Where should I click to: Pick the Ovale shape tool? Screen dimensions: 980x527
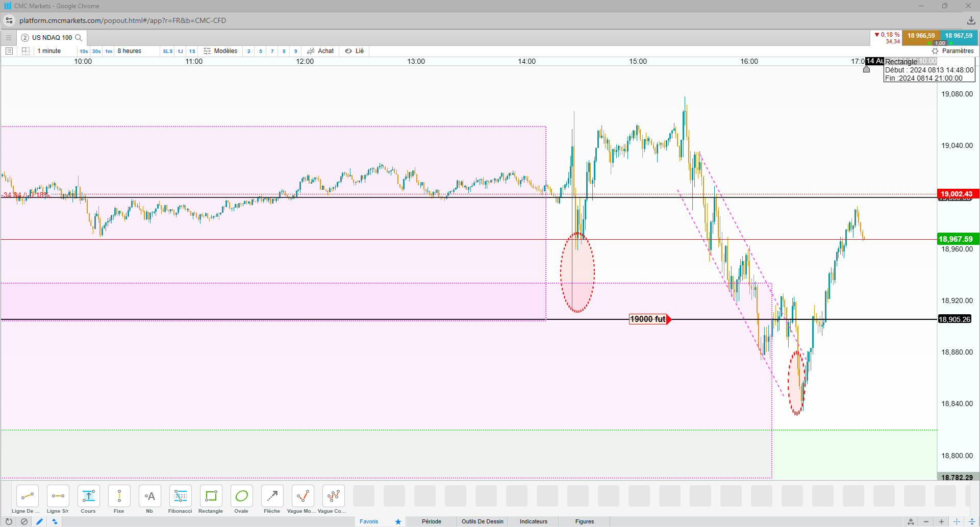(x=241, y=499)
